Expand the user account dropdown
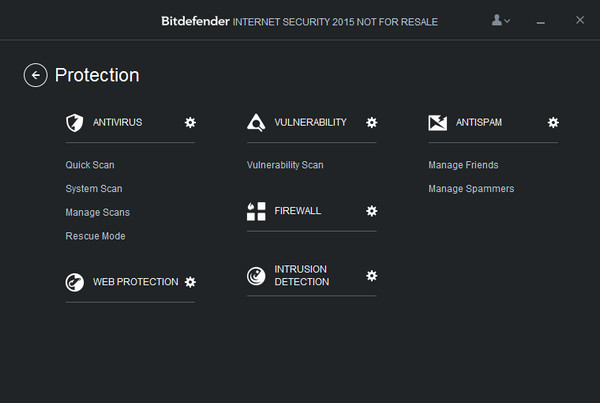Viewport: 600px width, 403px height. click(x=500, y=20)
